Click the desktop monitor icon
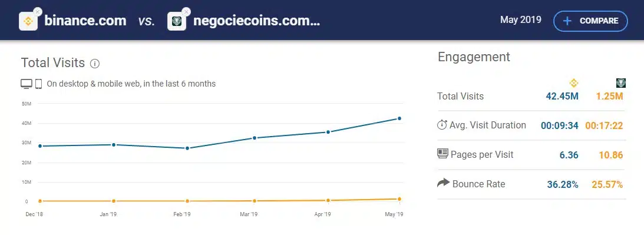The height and width of the screenshot is (235, 644). (x=27, y=84)
